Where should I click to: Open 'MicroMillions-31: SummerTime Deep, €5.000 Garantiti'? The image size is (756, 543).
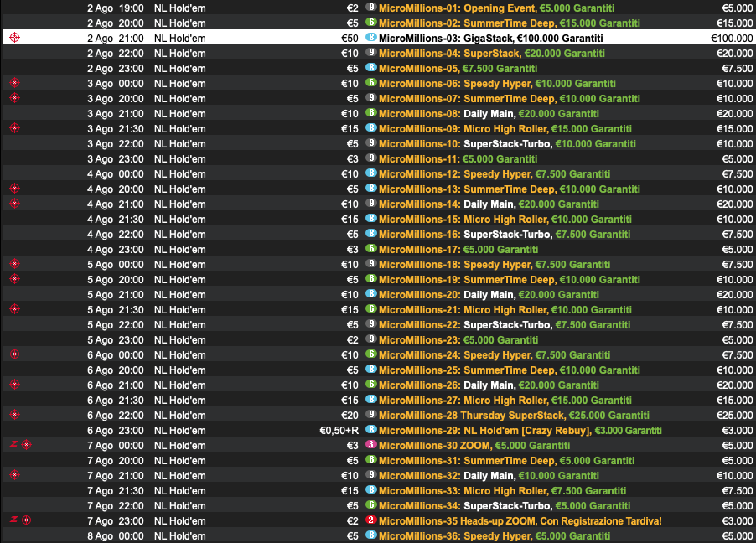507,461
